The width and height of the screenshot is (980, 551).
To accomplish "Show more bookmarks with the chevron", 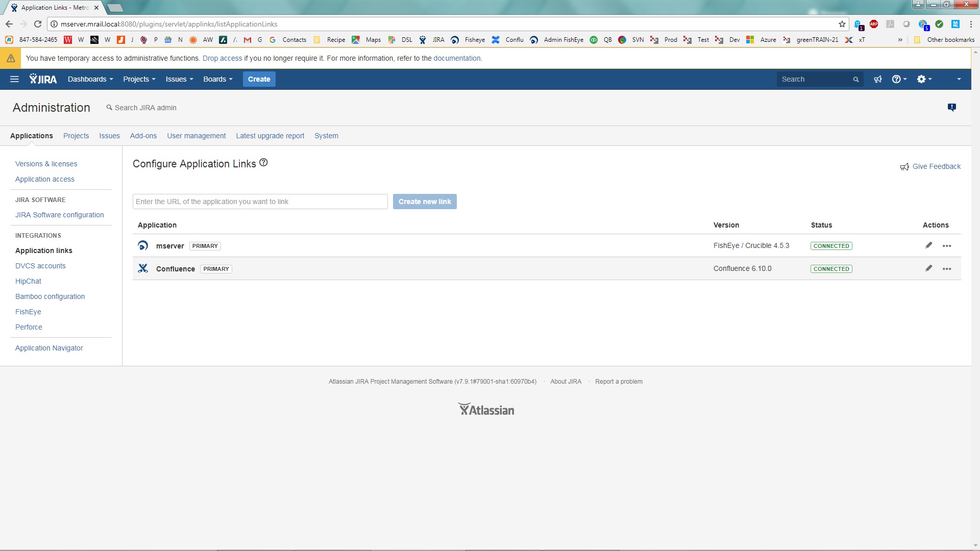I will pos(900,40).
